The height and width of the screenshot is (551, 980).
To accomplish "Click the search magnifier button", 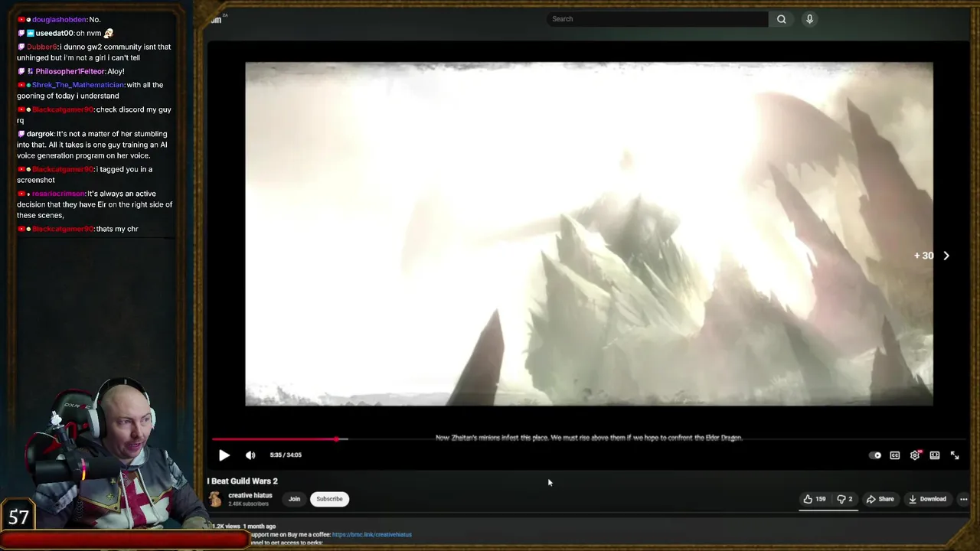I will [x=782, y=19].
